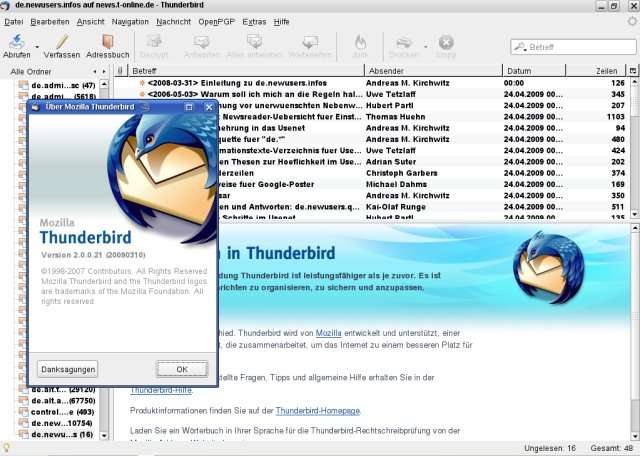Open the Extras menu
Viewport: 640px width, 456px height.
click(x=254, y=20)
